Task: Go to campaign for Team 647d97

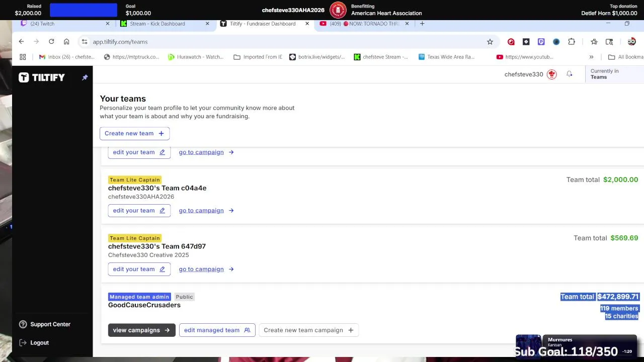Action: 206,269
